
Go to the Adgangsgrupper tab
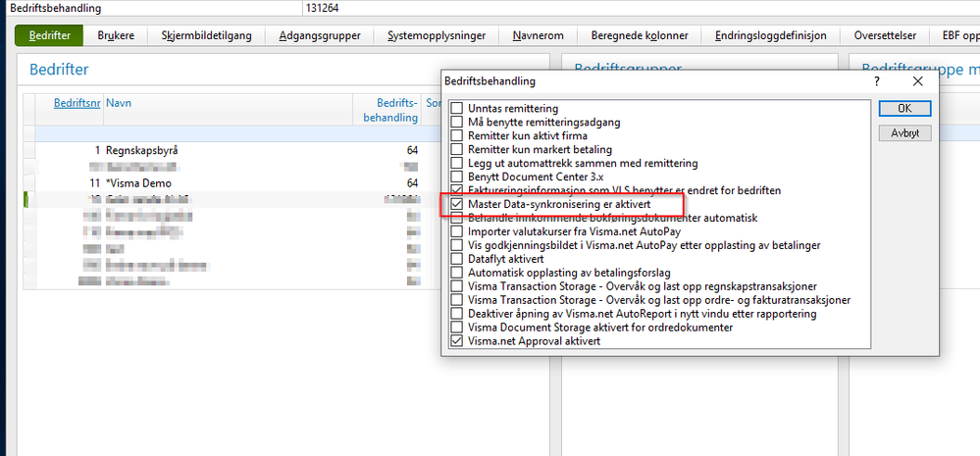point(320,35)
